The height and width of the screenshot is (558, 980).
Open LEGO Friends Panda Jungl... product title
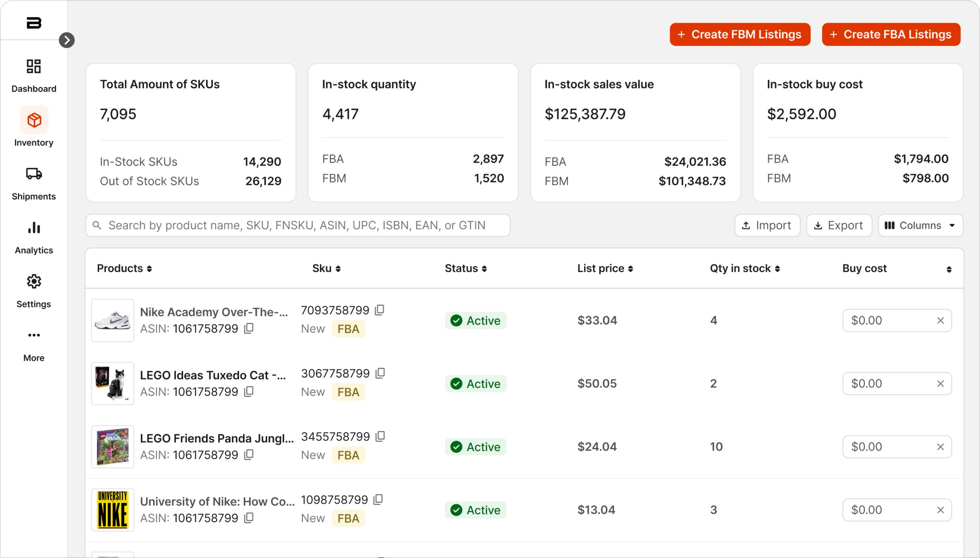(x=217, y=438)
